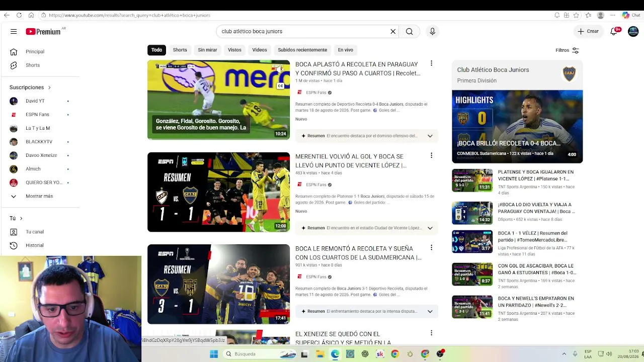The width and height of the screenshot is (644, 362).
Task: Open the YouTube guide hamburger menu
Action: (x=14, y=32)
